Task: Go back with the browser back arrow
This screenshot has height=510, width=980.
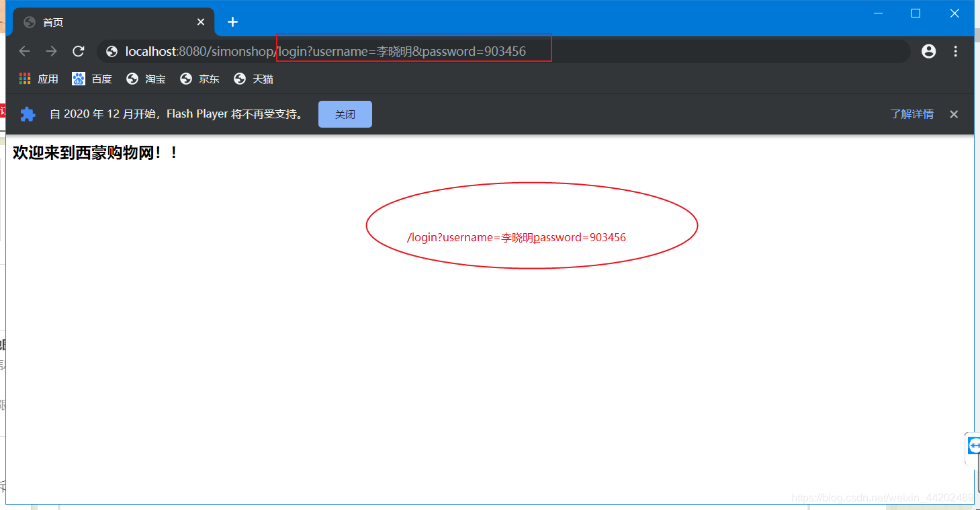Action: pos(25,51)
